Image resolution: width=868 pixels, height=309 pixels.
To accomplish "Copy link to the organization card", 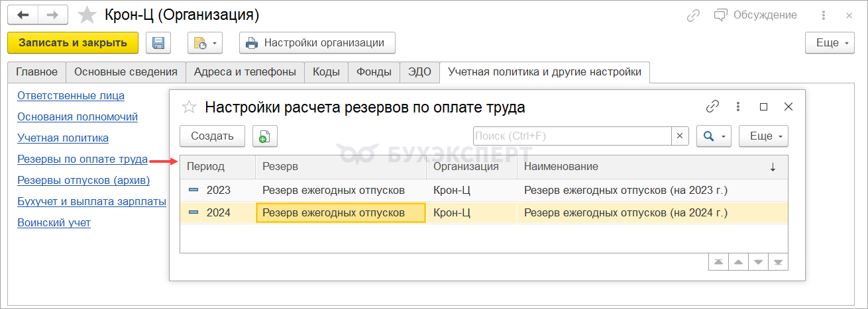I will (x=693, y=15).
